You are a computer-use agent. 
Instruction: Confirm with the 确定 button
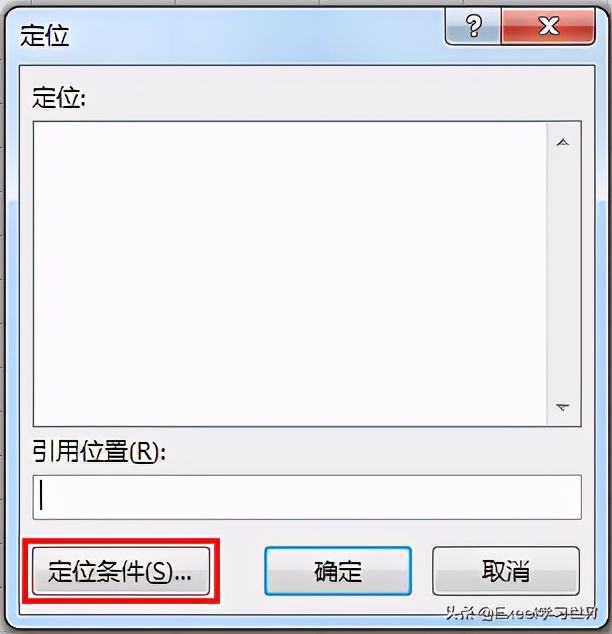click(x=338, y=571)
